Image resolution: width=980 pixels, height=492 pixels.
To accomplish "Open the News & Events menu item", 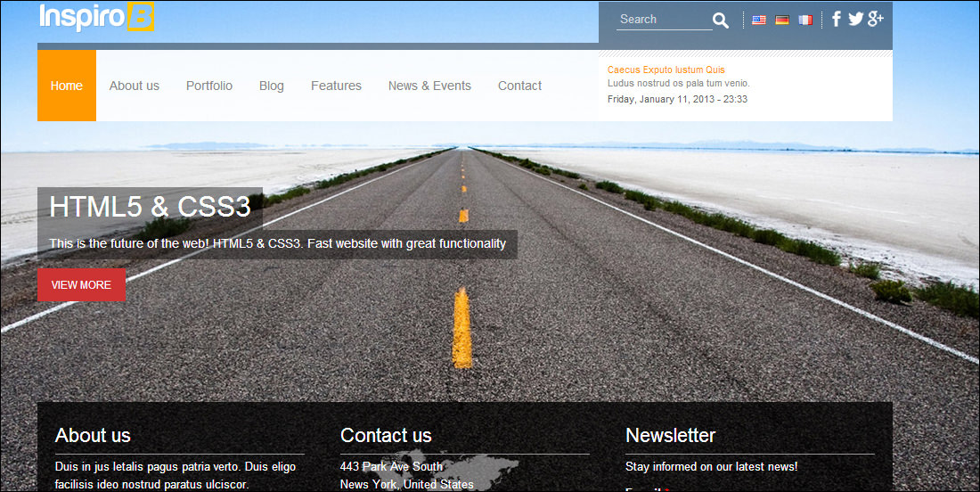I will pos(430,86).
